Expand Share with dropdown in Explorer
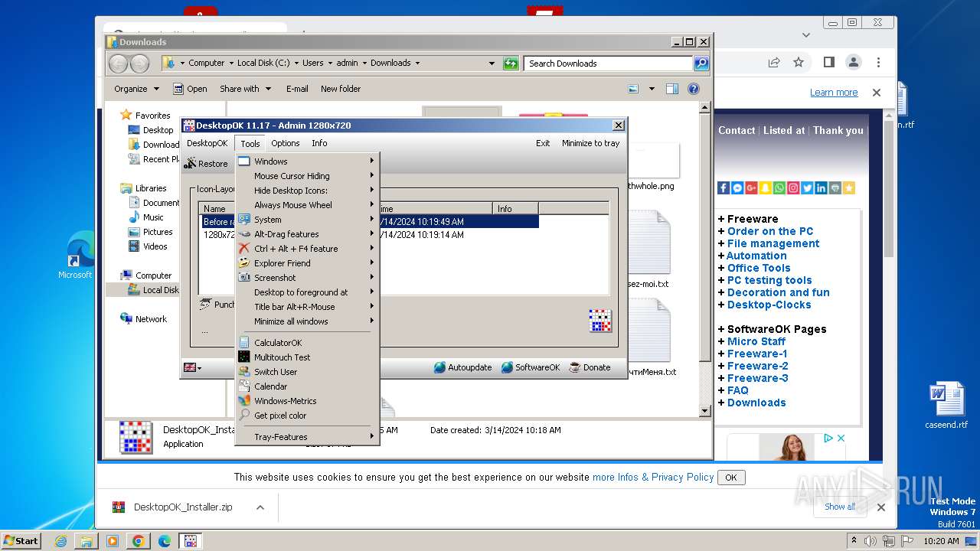Screen dimensions: 980x551 coord(245,89)
